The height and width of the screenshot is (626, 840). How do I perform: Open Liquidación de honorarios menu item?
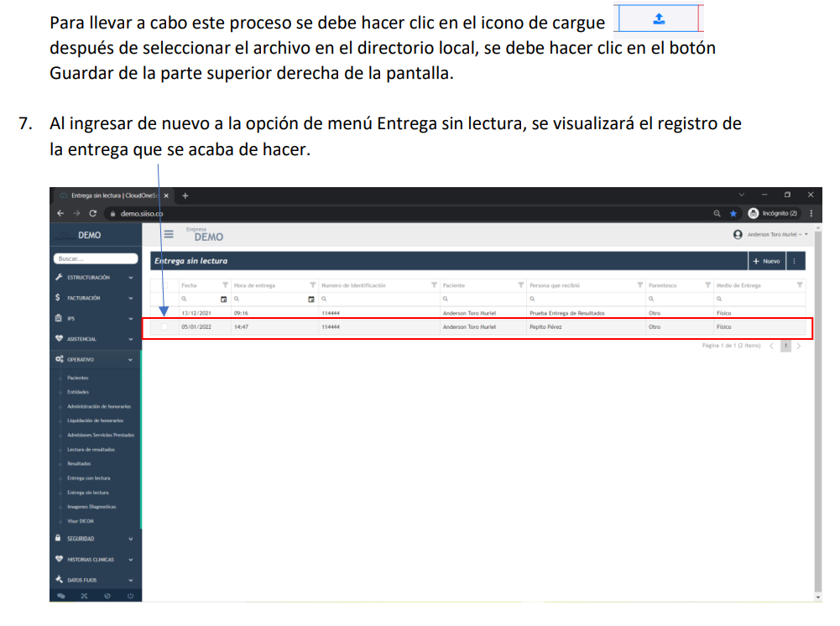[x=96, y=421]
